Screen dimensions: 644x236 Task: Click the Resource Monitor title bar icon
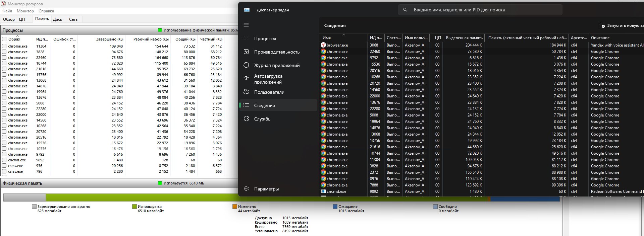[x=4, y=4]
